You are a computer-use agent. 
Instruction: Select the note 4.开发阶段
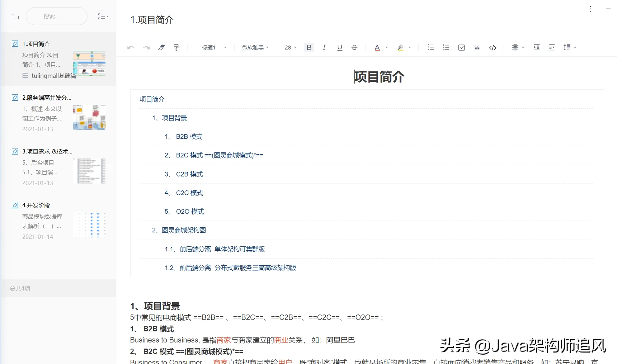click(x=58, y=221)
